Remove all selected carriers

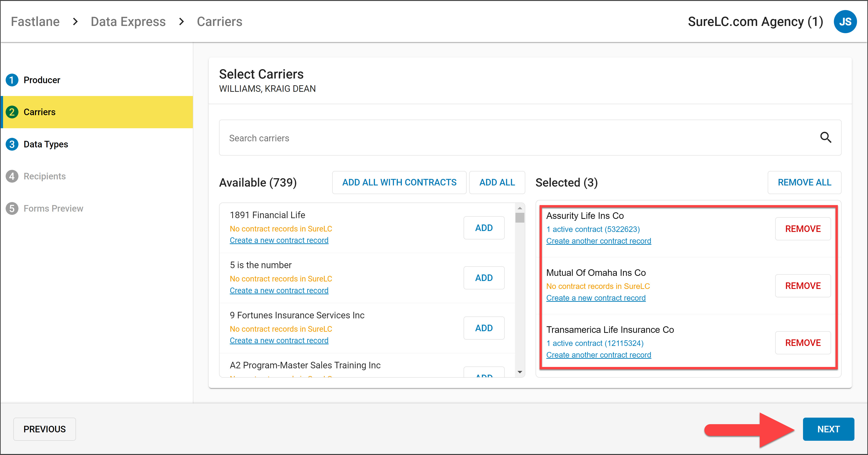[804, 182]
